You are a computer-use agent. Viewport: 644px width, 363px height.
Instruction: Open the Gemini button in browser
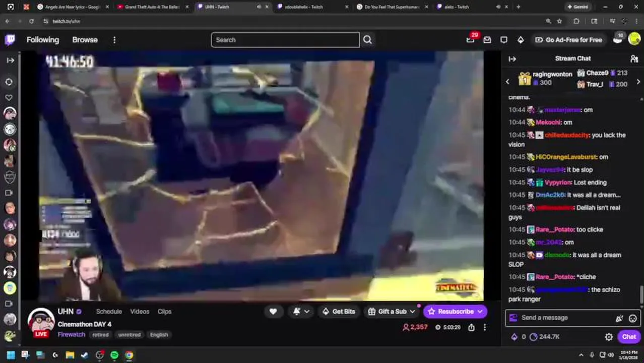pos(577,7)
